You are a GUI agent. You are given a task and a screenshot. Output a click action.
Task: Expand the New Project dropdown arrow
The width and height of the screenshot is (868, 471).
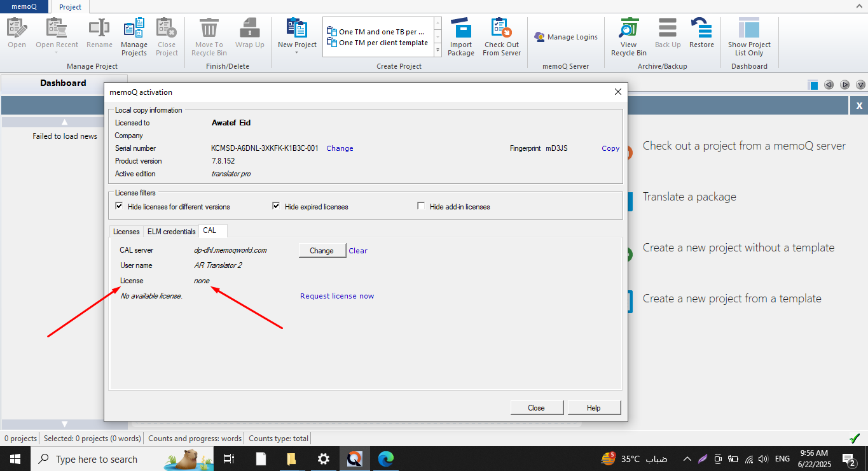(297, 53)
